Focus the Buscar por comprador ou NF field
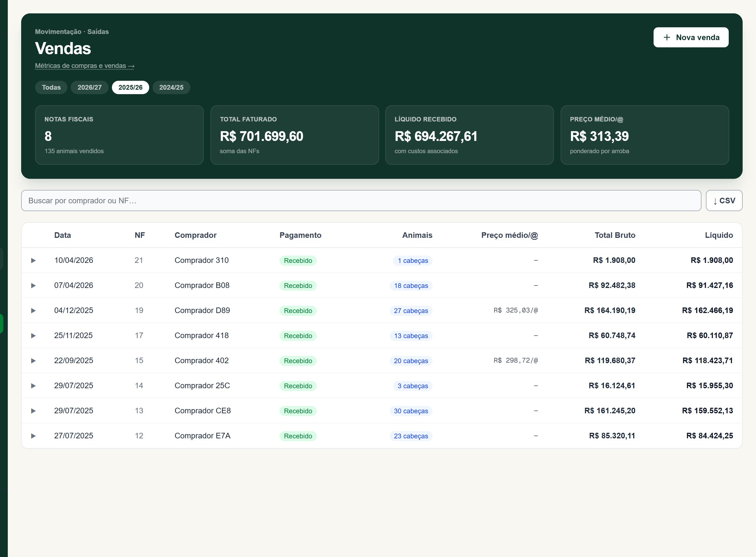 coord(361,201)
